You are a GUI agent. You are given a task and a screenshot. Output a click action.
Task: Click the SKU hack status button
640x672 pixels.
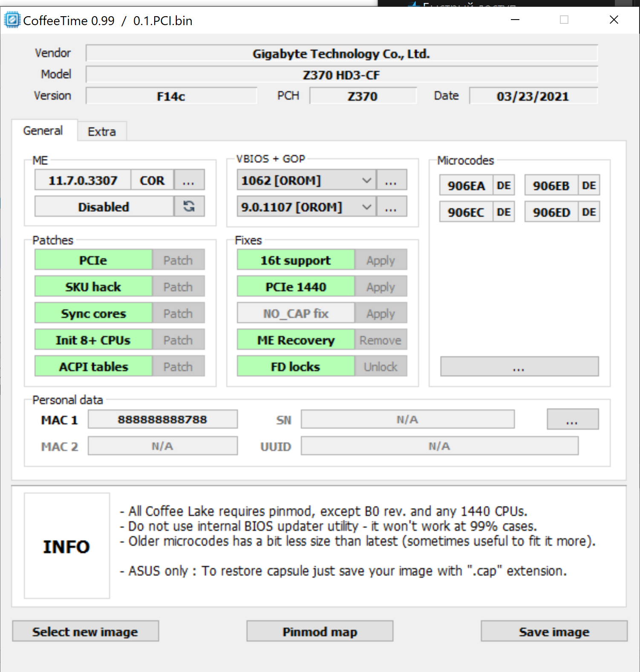pos(93,287)
